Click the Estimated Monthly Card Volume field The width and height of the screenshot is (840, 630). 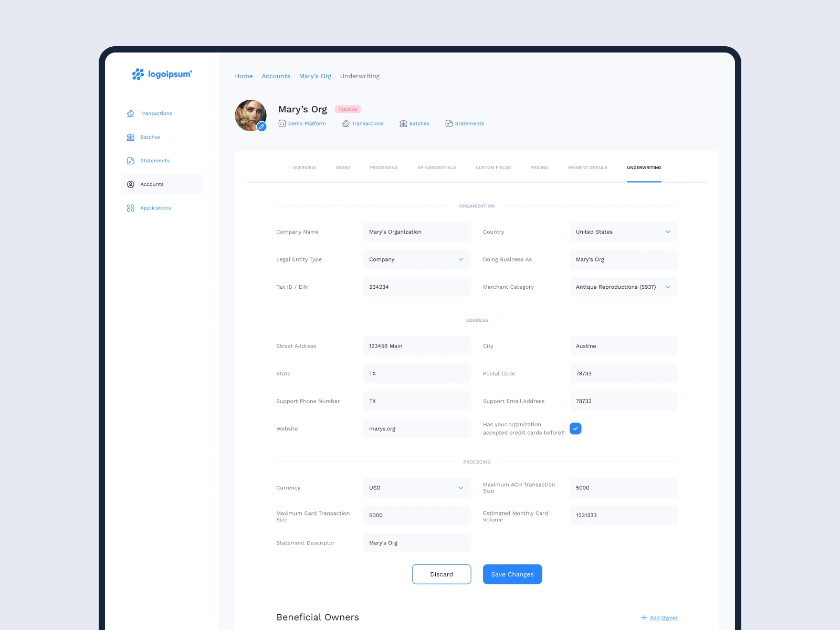click(624, 515)
